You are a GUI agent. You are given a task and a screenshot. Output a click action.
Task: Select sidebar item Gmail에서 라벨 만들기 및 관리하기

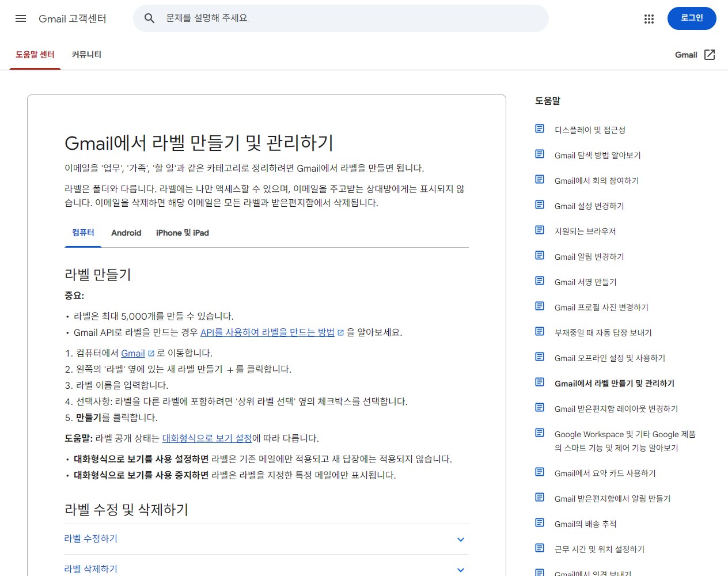tap(615, 384)
